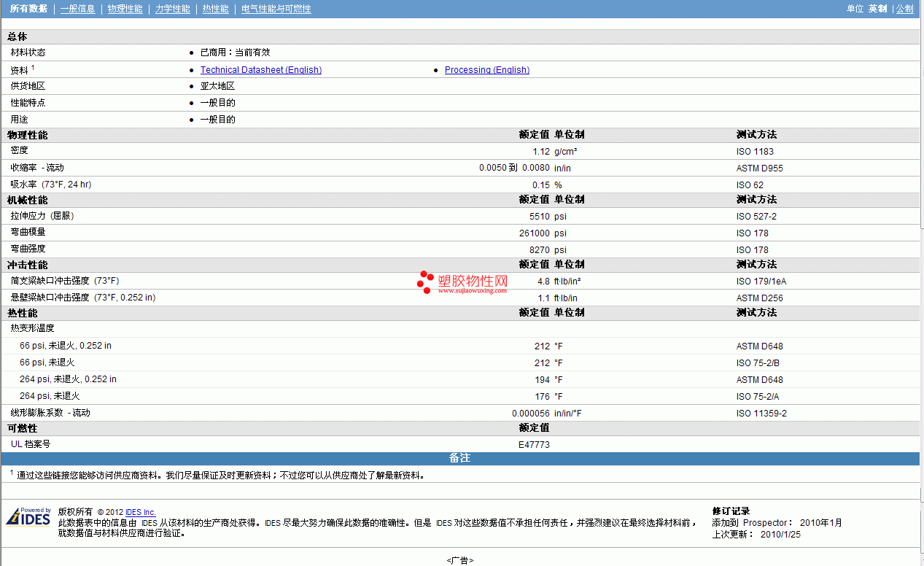Open the 所有数据 tab

point(28,9)
